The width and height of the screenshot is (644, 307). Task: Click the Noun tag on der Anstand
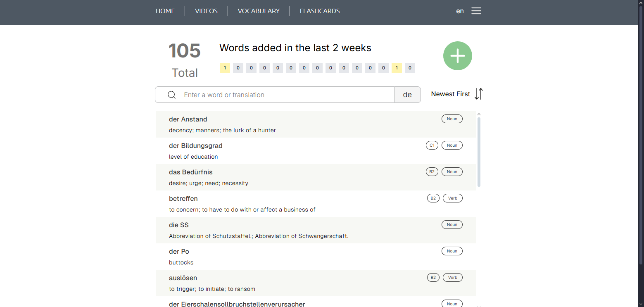click(x=452, y=119)
